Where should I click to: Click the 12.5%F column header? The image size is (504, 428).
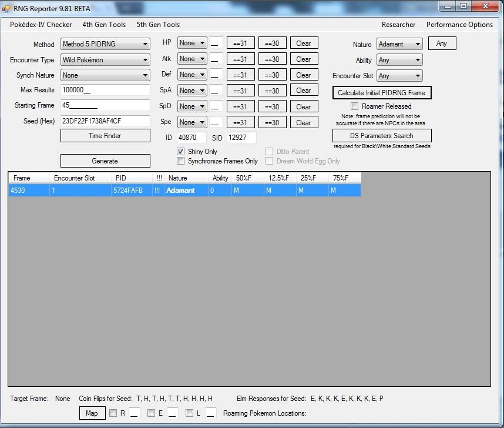(x=280, y=178)
